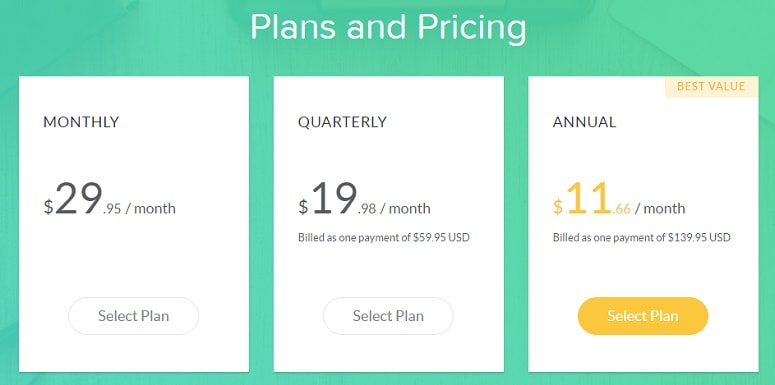Image resolution: width=775 pixels, height=385 pixels.
Task: Click the $59.95 USD billing note
Action: click(384, 237)
